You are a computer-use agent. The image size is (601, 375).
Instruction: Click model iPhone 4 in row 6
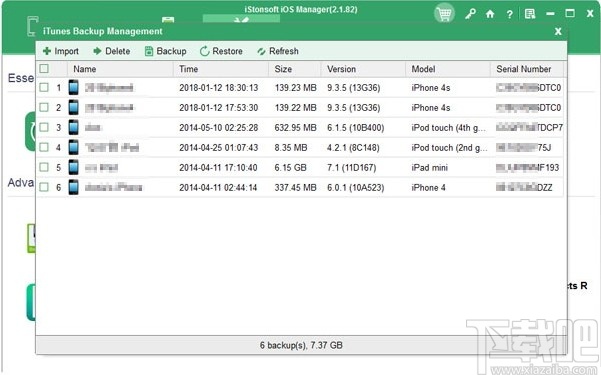point(429,188)
